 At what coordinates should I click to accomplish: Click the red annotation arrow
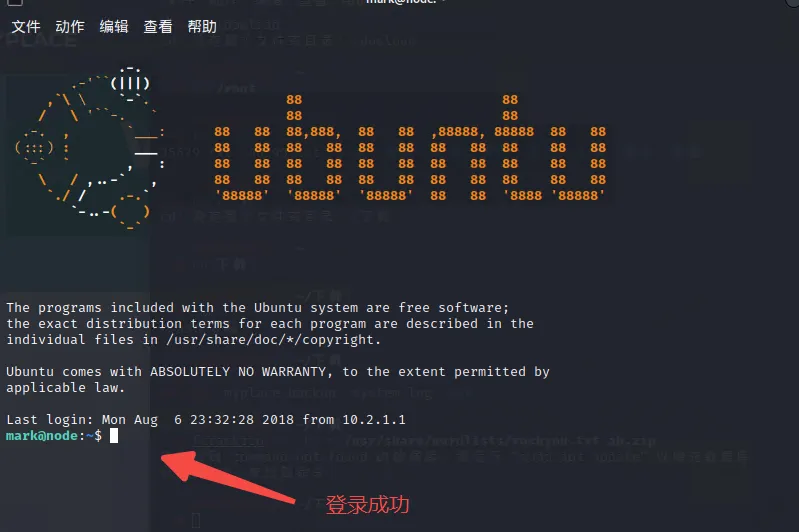coord(228,476)
